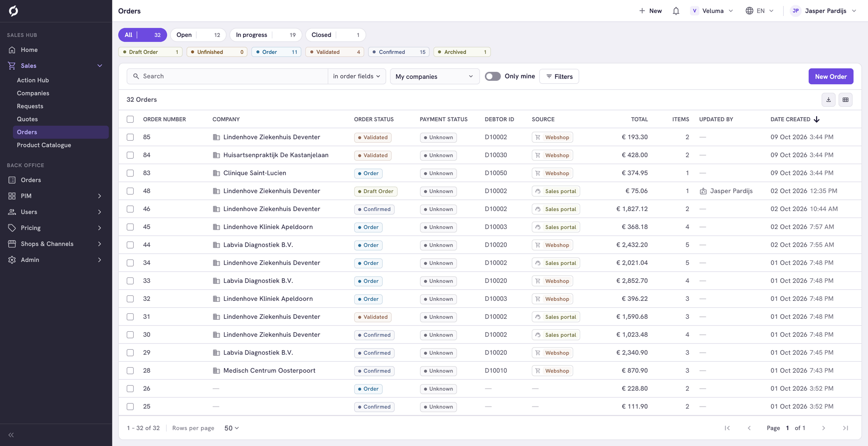This screenshot has width=868, height=446.
Task: Go to the previous page arrow
Action: [x=749, y=428]
